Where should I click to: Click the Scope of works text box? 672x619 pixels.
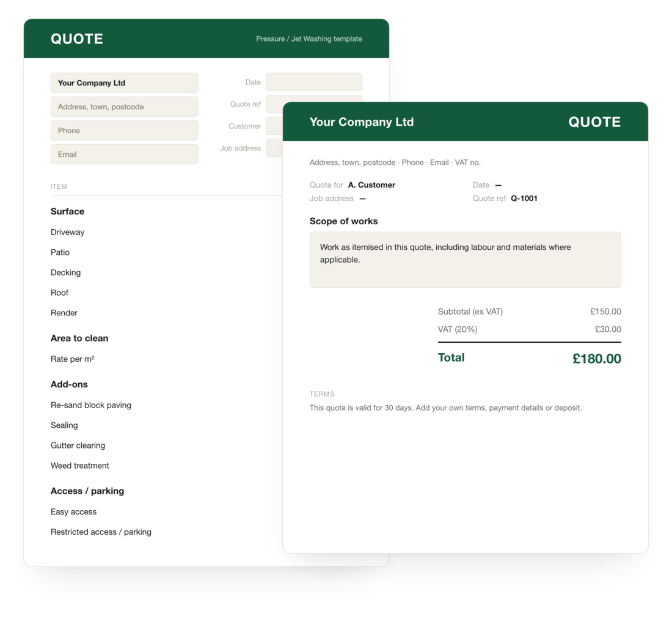click(465, 260)
